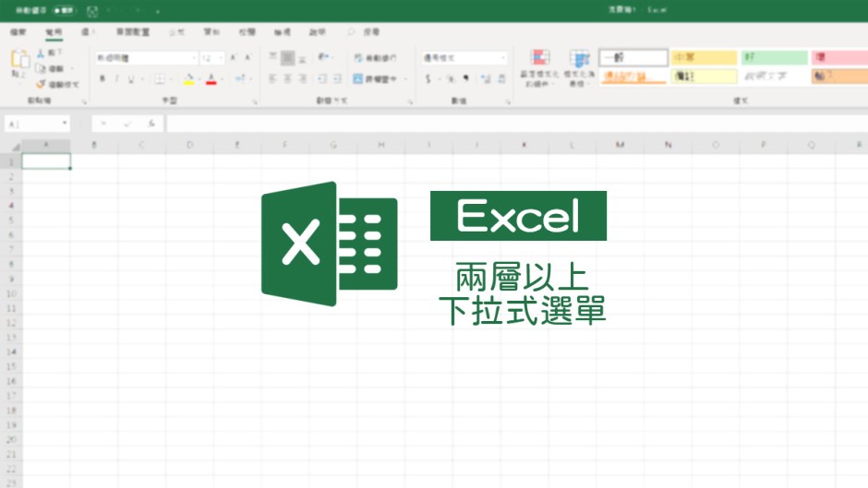The height and width of the screenshot is (488, 868).
Task: Apply the green 好 (Good) style swatch
Action: [x=773, y=57]
